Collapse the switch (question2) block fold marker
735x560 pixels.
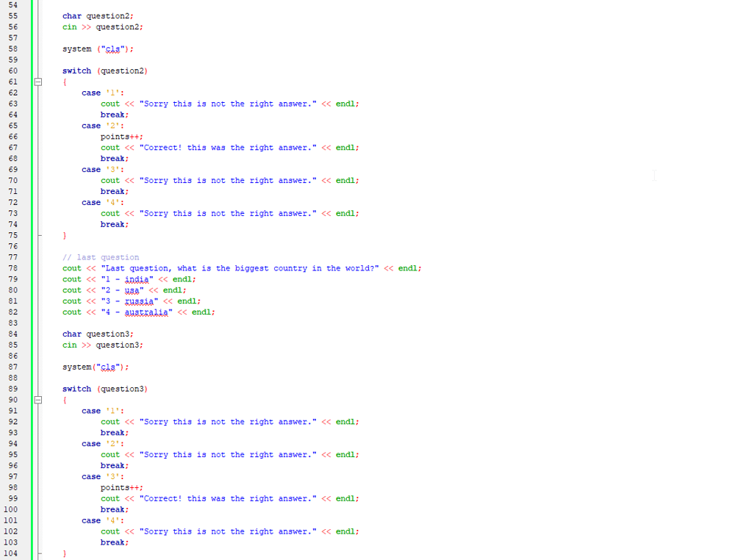[40, 82]
